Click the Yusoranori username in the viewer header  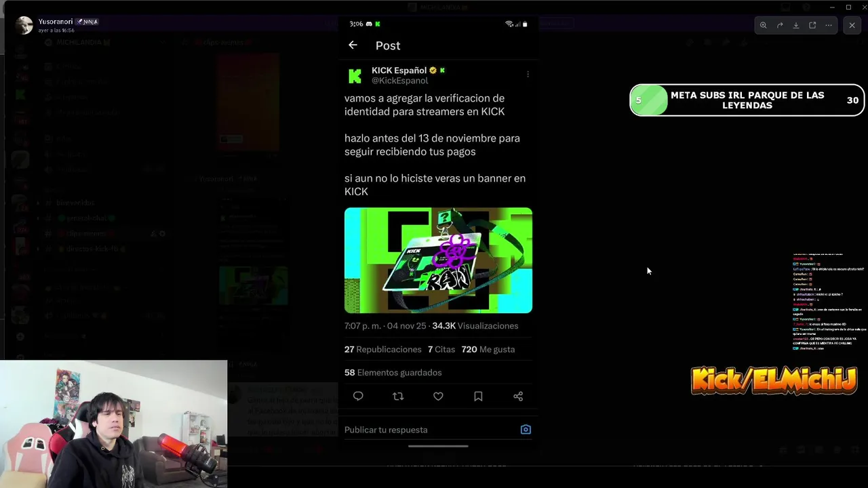tap(56, 22)
